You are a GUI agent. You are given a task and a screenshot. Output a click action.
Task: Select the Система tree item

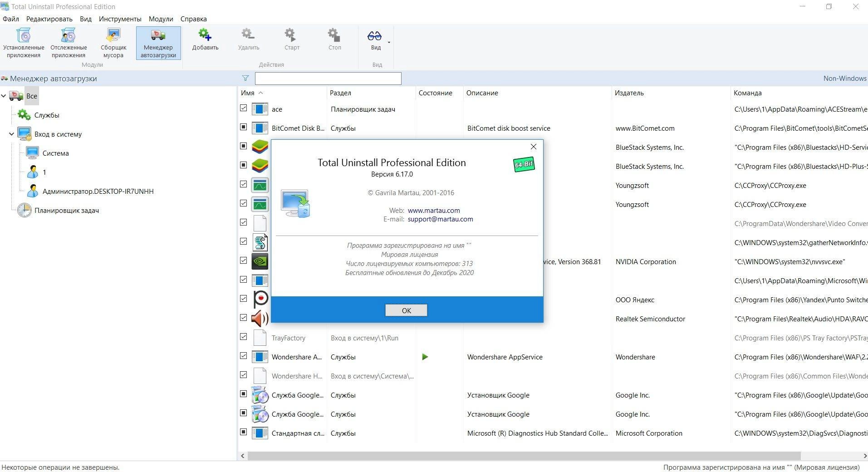coord(56,153)
